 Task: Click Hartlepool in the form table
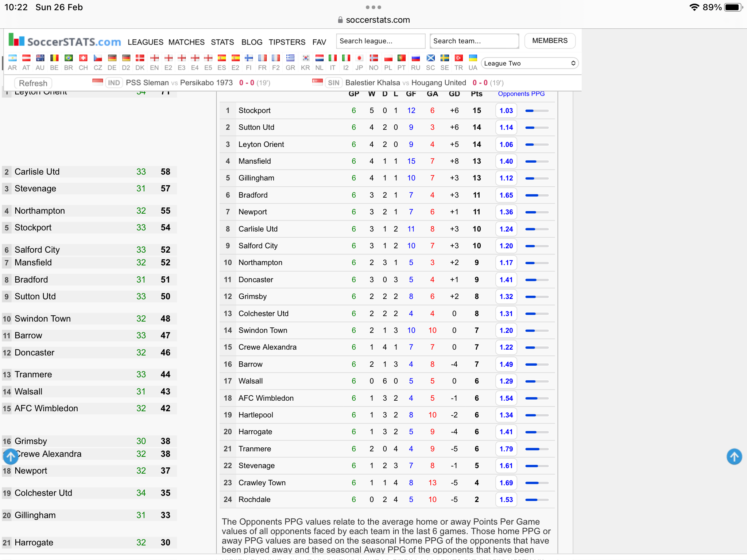[x=256, y=415]
